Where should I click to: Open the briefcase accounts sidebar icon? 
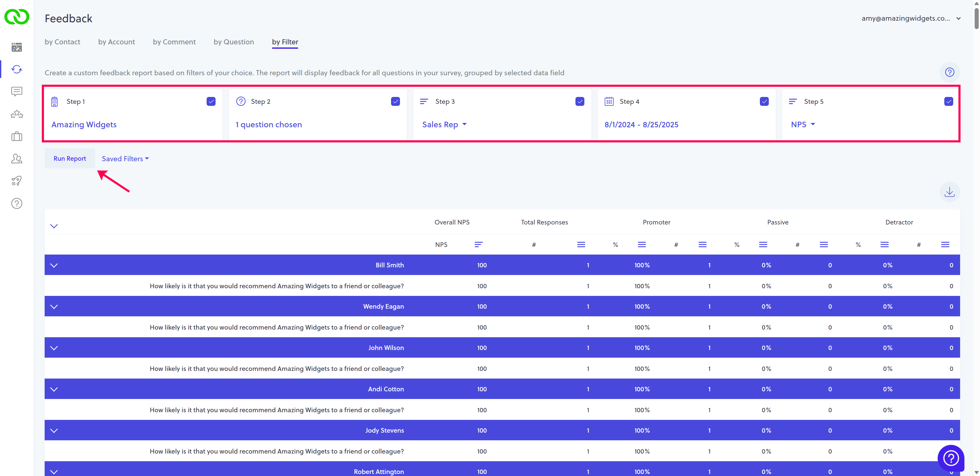(17, 136)
